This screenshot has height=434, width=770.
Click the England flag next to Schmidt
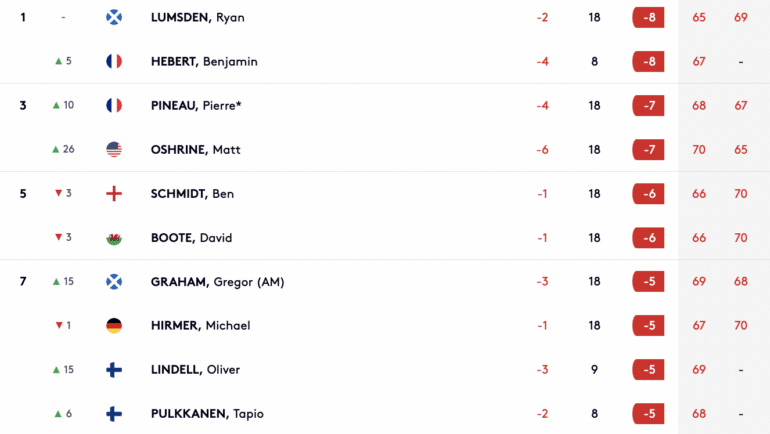(114, 193)
